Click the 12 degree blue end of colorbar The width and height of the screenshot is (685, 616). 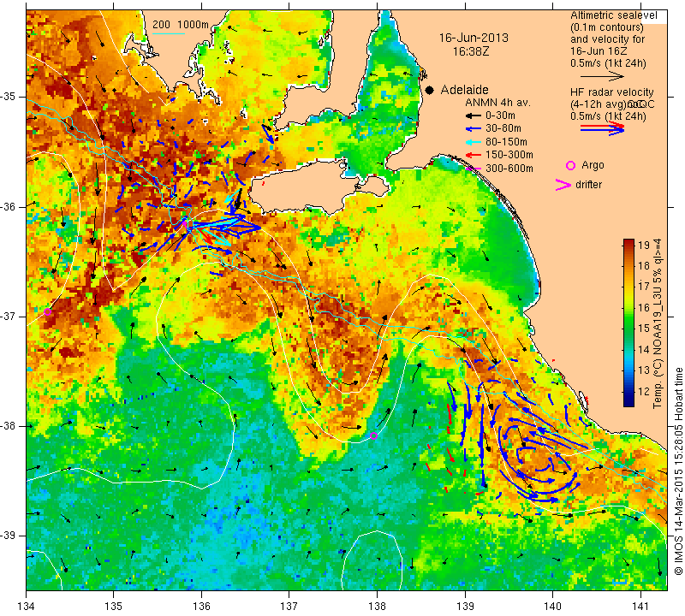628,402
